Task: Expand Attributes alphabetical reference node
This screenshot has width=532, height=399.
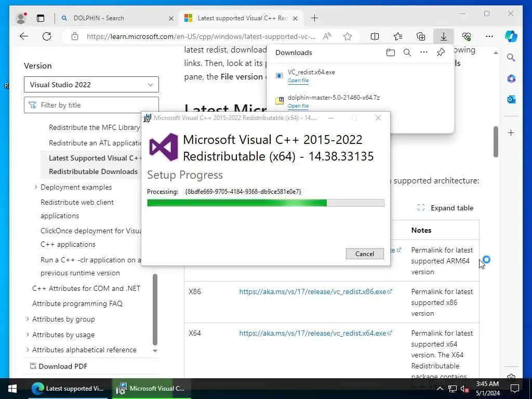Action: click(x=28, y=350)
